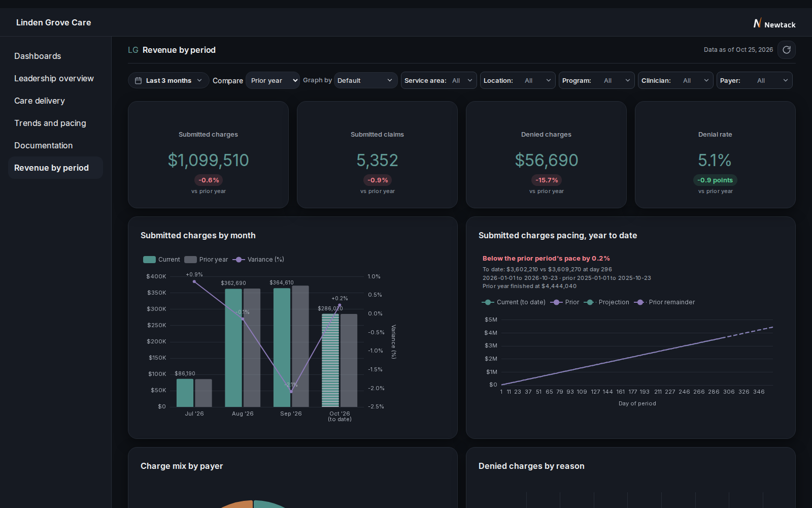Expand the Service area filter
Screen dimensions: 812x508
click(x=439, y=80)
